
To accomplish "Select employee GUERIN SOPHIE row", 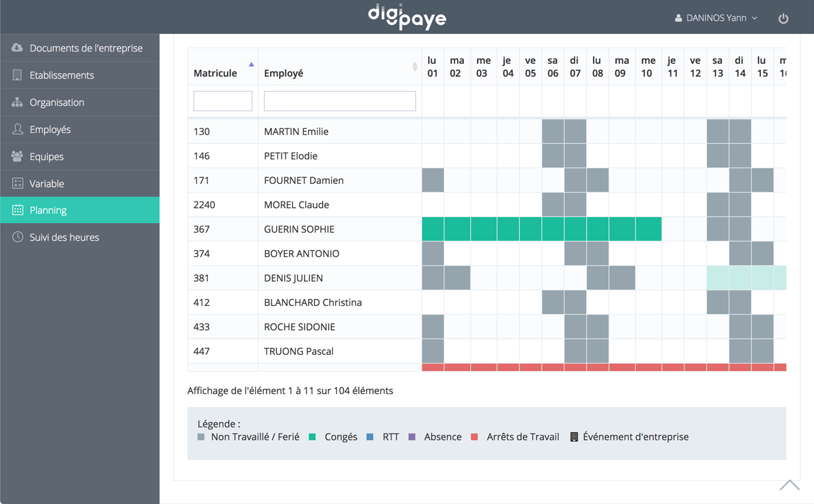I will point(299,229).
